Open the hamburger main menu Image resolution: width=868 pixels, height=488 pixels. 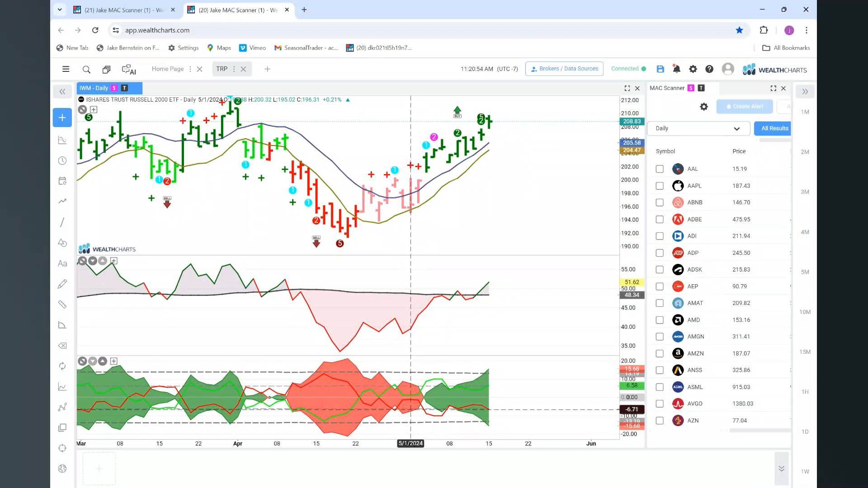click(66, 69)
